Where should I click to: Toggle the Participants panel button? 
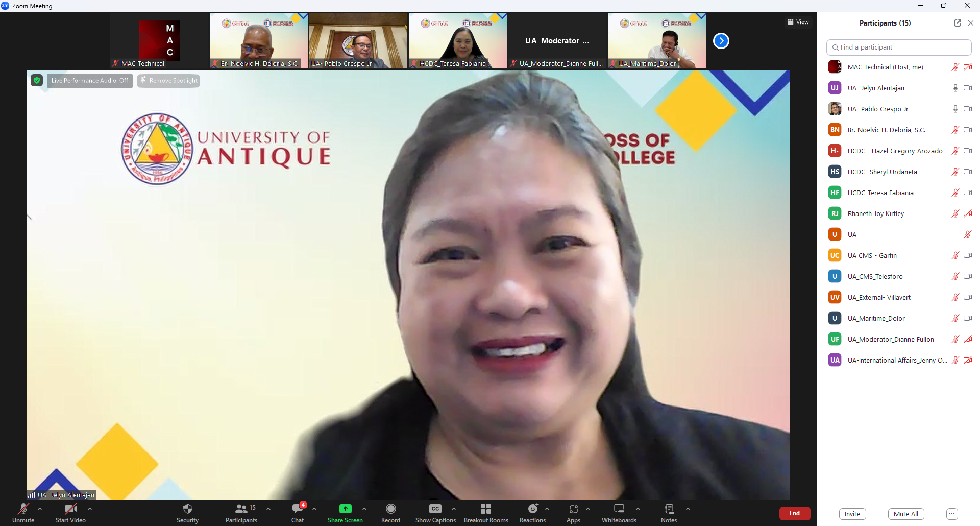click(241, 513)
